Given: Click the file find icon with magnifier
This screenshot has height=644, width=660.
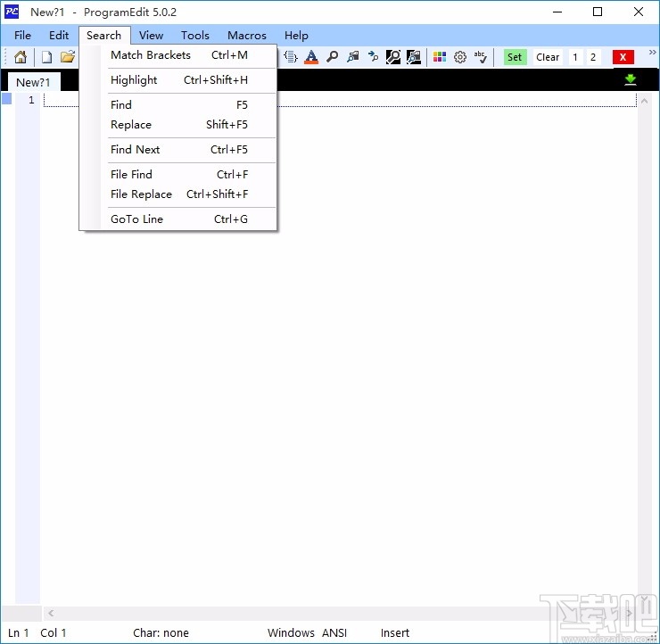Looking at the screenshot, I should coord(393,57).
